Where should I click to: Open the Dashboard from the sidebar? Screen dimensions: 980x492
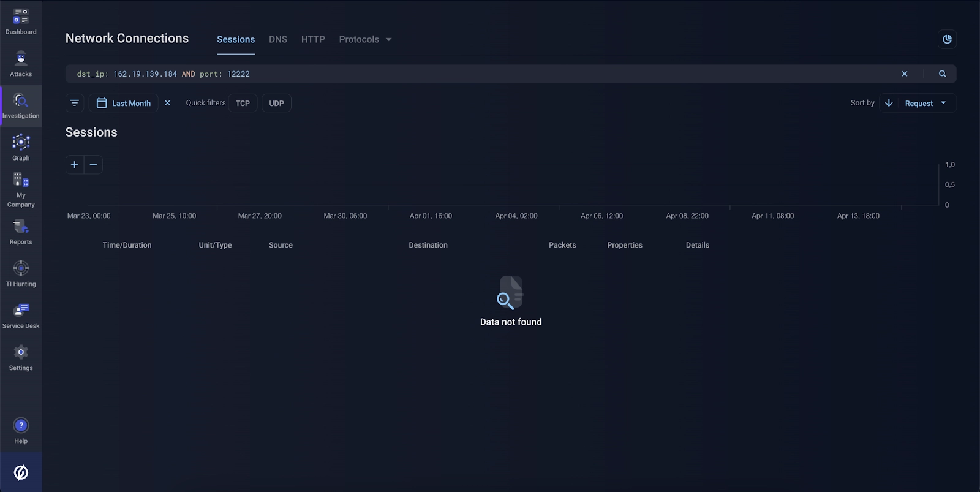[21, 21]
